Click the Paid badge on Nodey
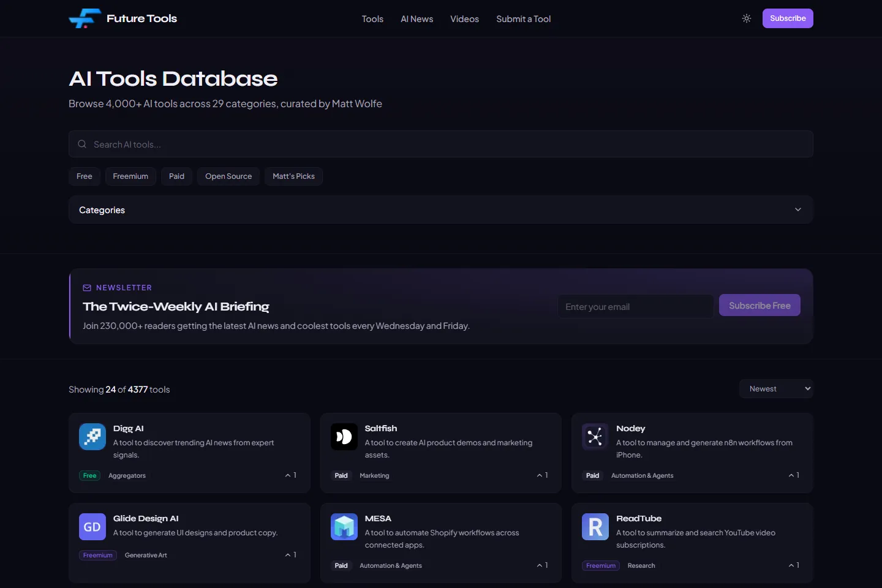The width and height of the screenshot is (882, 588). click(x=592, y=475)
